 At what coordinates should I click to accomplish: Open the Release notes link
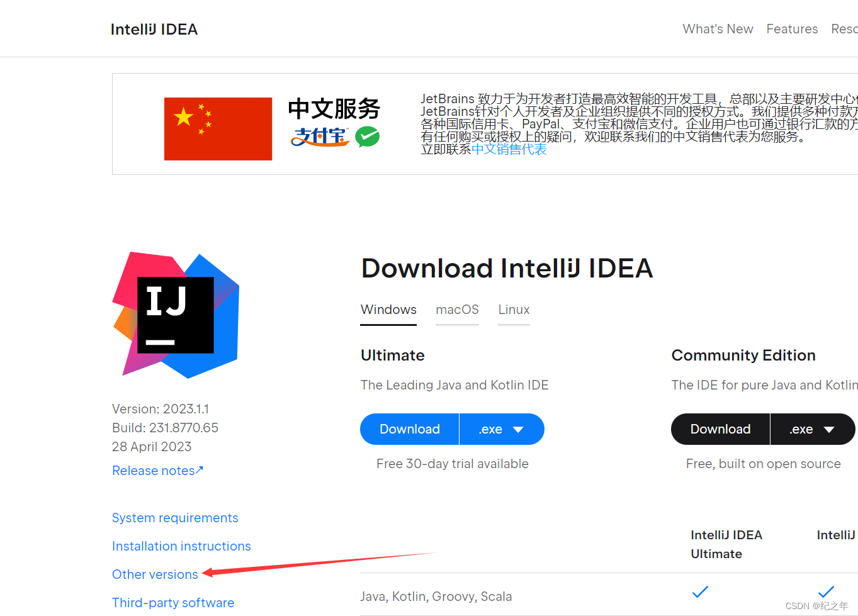tap(158, 471)
